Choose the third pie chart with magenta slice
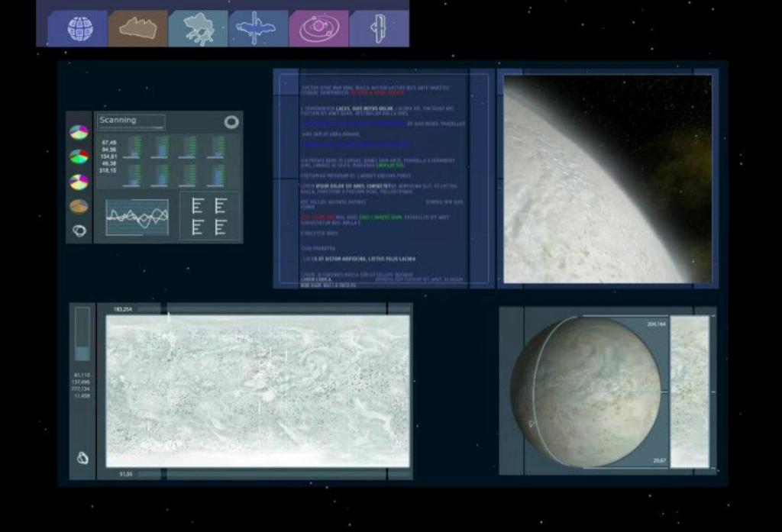The image size is (782, 532). (79, 182)
